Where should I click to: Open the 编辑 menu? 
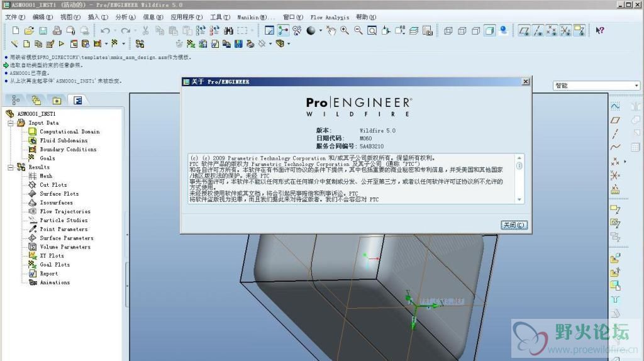pos(43,17)
